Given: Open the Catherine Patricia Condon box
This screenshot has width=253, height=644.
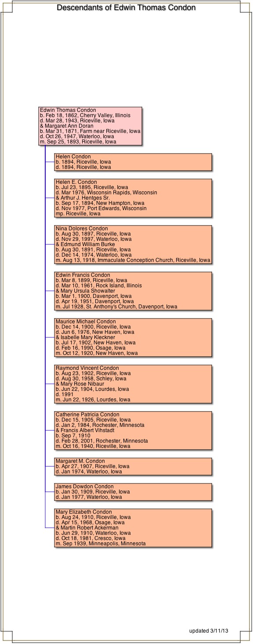Looking at the screenshot, I should click(x=133, y=430).
